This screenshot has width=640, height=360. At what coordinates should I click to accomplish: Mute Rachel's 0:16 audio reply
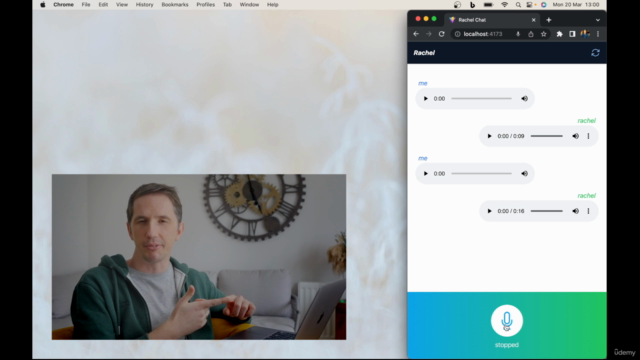point(576,211)
